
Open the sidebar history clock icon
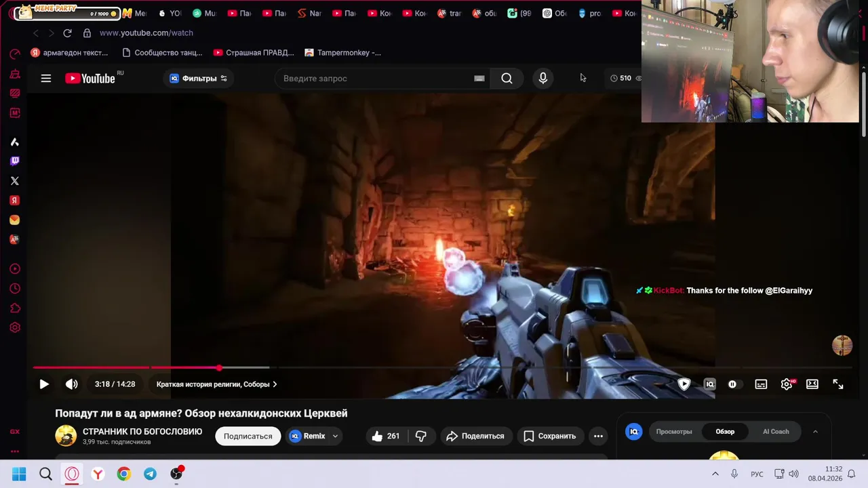pyautogui.click(x=15, y=289)
